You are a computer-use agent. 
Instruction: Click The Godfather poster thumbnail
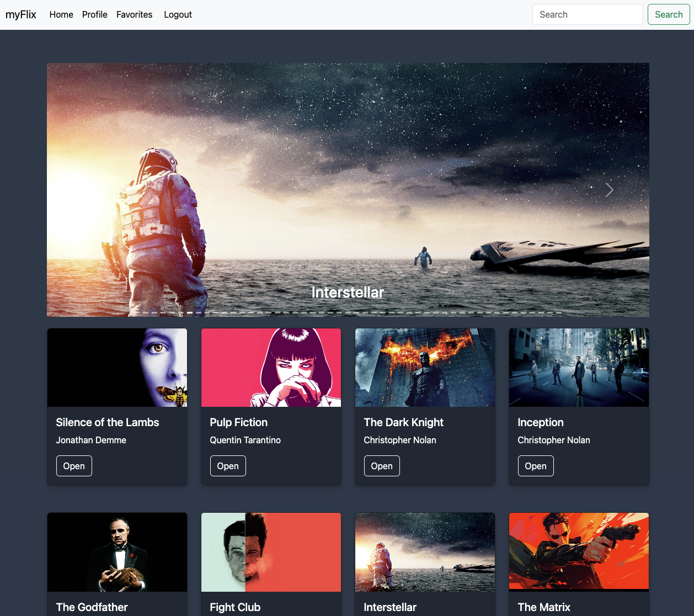tap(117, 552)
